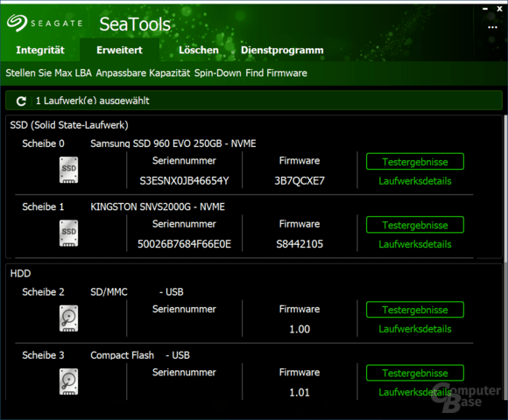Select the Find Firmware option
The image size is (508, 420).
coord(277,73)
